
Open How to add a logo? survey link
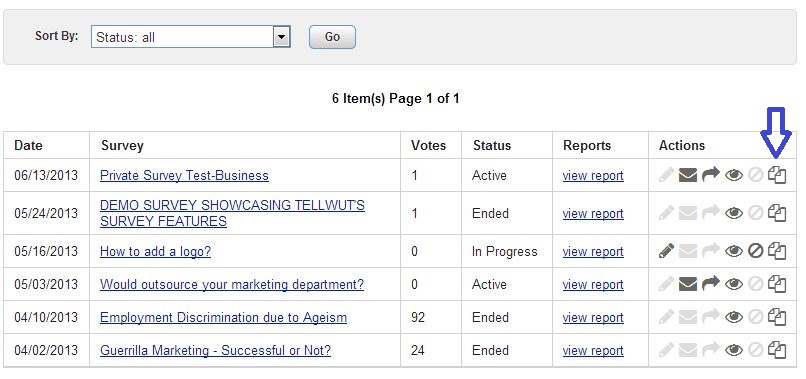coord(155,251)
